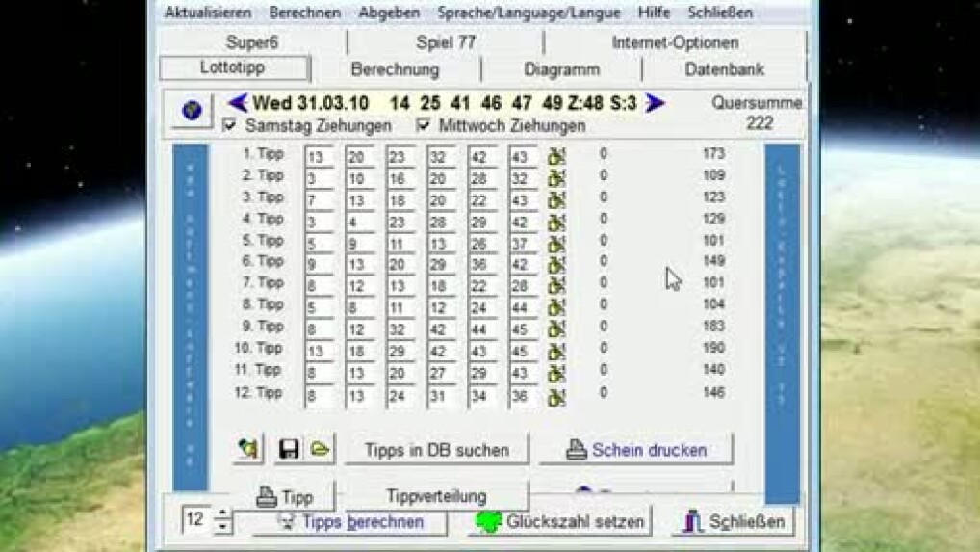The height and width of the screenshot is (552, 980).
Task: Toggle Samstag Ziehungen checkbox
Action: coord(230,126)
